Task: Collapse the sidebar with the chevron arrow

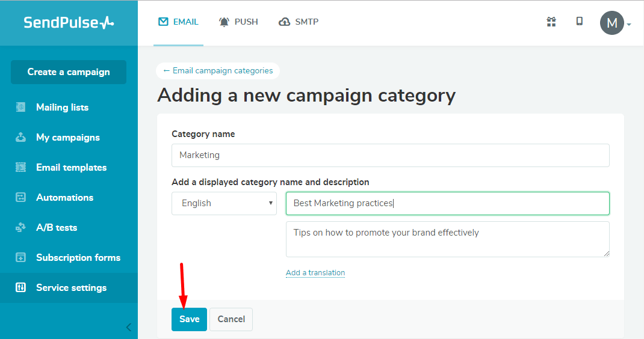Action: pyautogui.click(x=129, y=327)
